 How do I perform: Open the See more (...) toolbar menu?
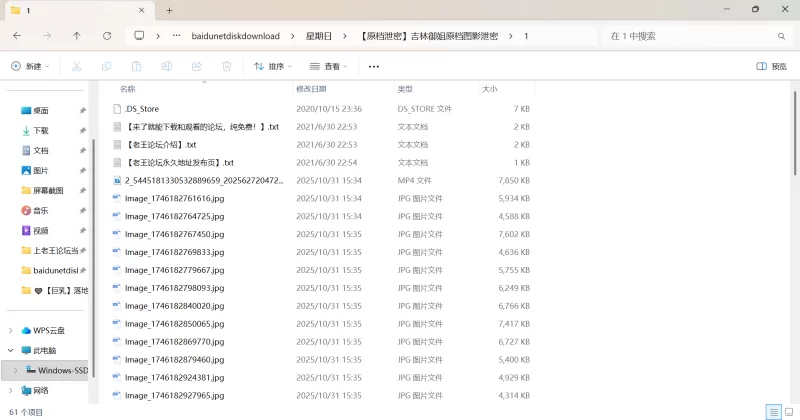click(374, 66)
